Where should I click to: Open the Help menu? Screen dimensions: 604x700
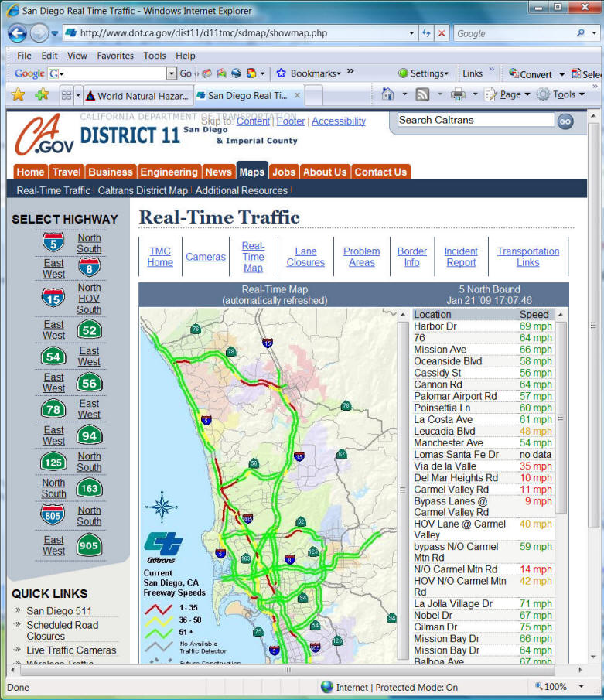(x=186, y=56)
